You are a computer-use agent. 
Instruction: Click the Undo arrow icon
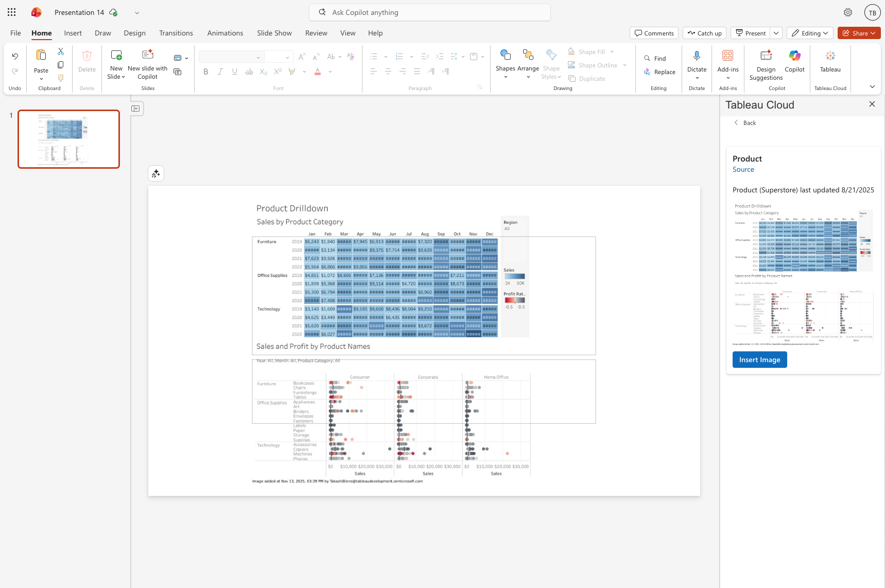coord(15,57)
